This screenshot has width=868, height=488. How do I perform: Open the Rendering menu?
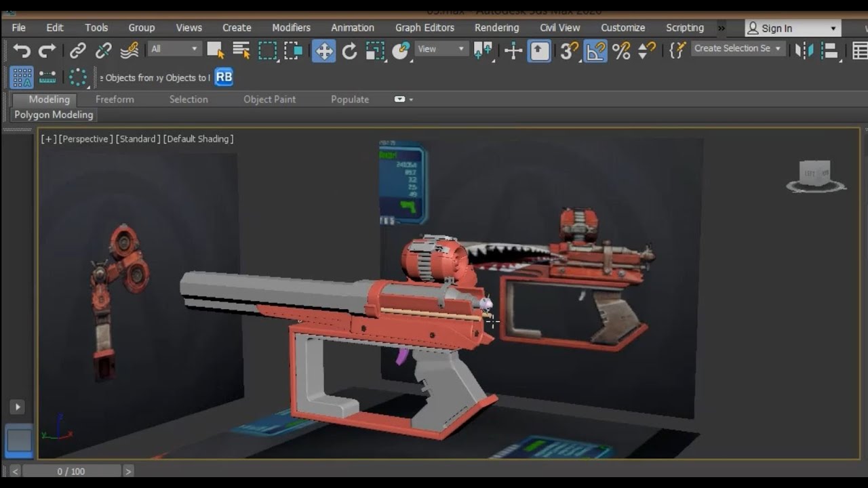496,28
